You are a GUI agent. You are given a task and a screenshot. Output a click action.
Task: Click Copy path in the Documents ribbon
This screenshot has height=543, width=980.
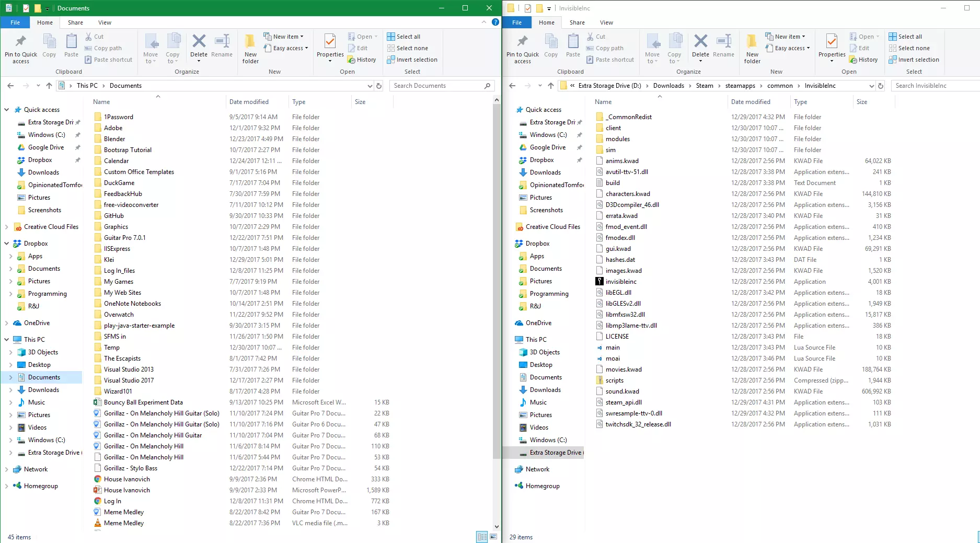tap(103, 48)
